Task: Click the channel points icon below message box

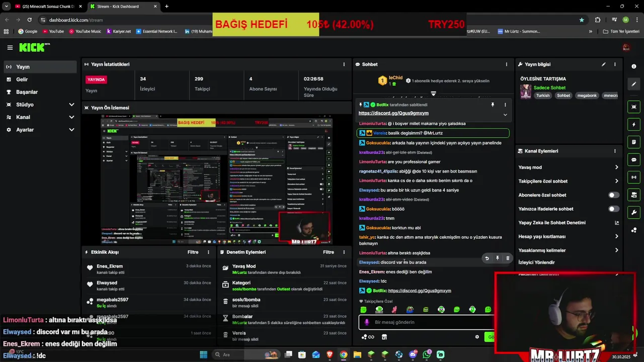Action: pos(368,337)
